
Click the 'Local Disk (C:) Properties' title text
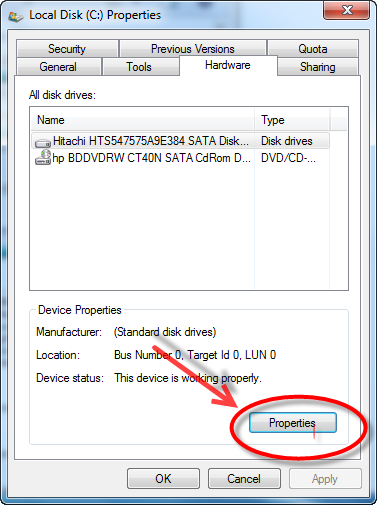pos(95,15)
